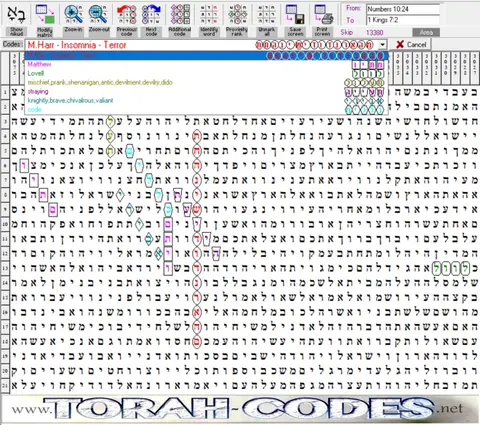Open the Additional code icon

point(180,14)
